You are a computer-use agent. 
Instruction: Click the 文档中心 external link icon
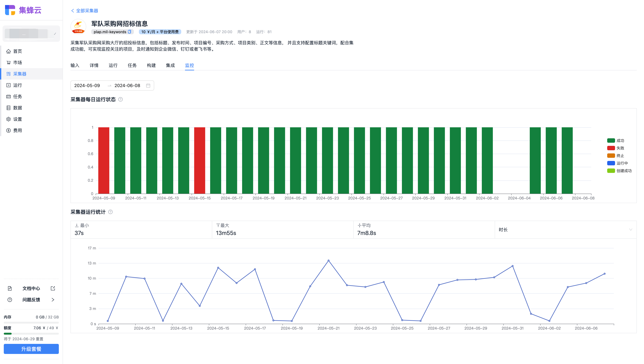[53, 288]
